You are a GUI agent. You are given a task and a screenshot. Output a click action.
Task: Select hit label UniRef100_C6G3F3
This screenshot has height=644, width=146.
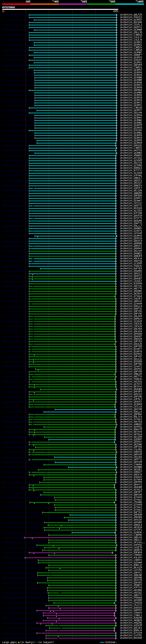(131, 299)
